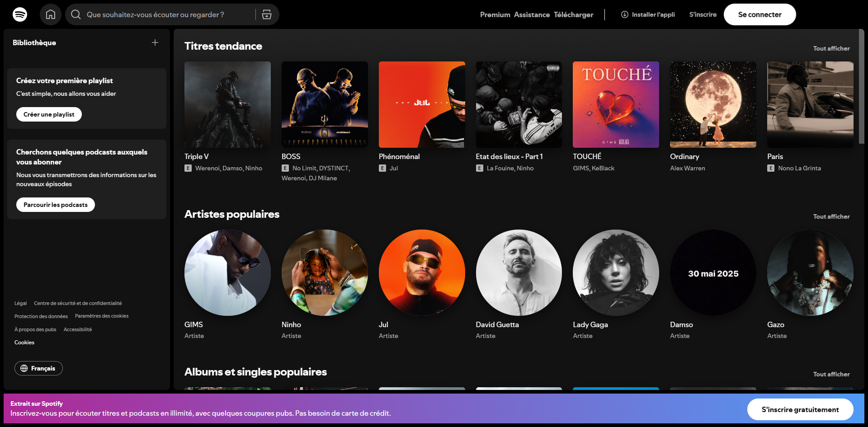This screenshot has height=427, width=868.
Task: Click the Cookies footer link
Action: (24, 343)
